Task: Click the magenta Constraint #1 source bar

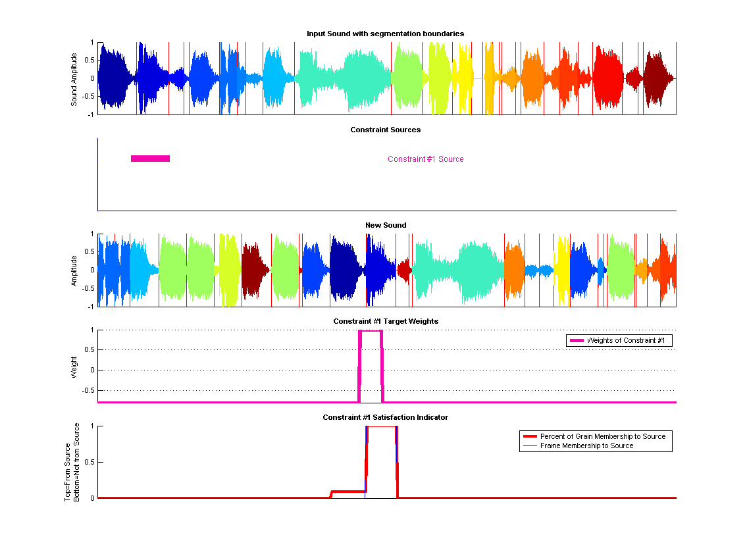Action: tap(150, 159)
